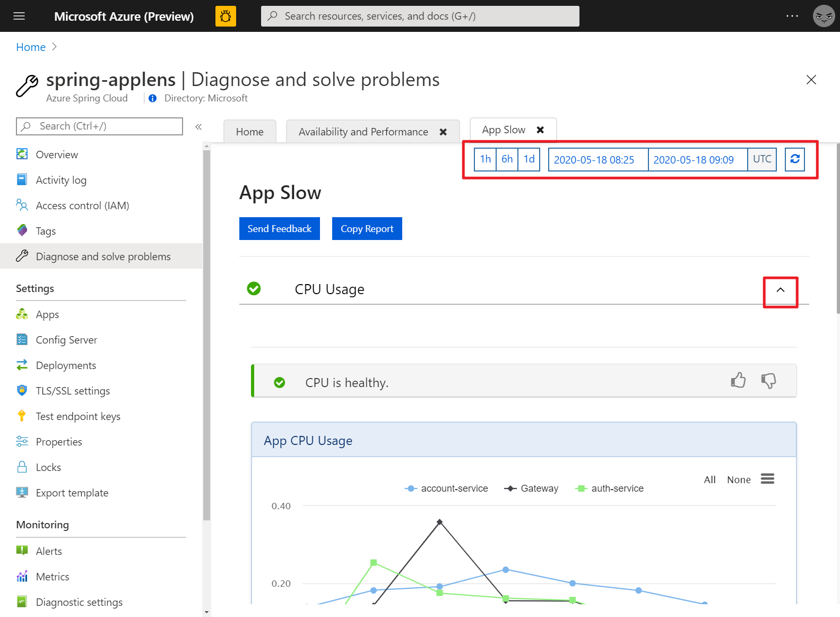This screenshot has height=617, width=840.
Task: Set the time range to 1h
Action: [x=485, y=159]
